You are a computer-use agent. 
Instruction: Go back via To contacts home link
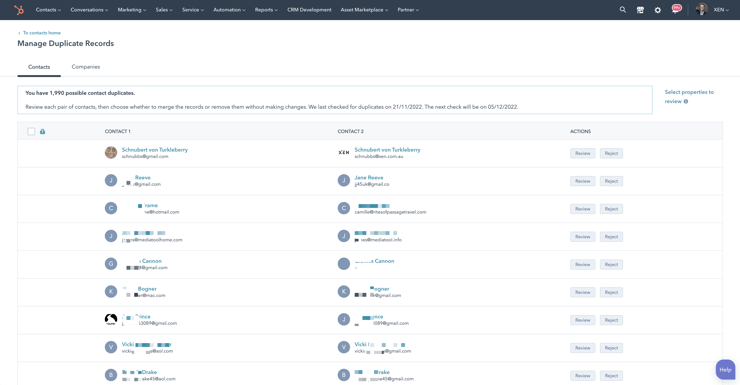pyautogui.click(x=39, y=33)
